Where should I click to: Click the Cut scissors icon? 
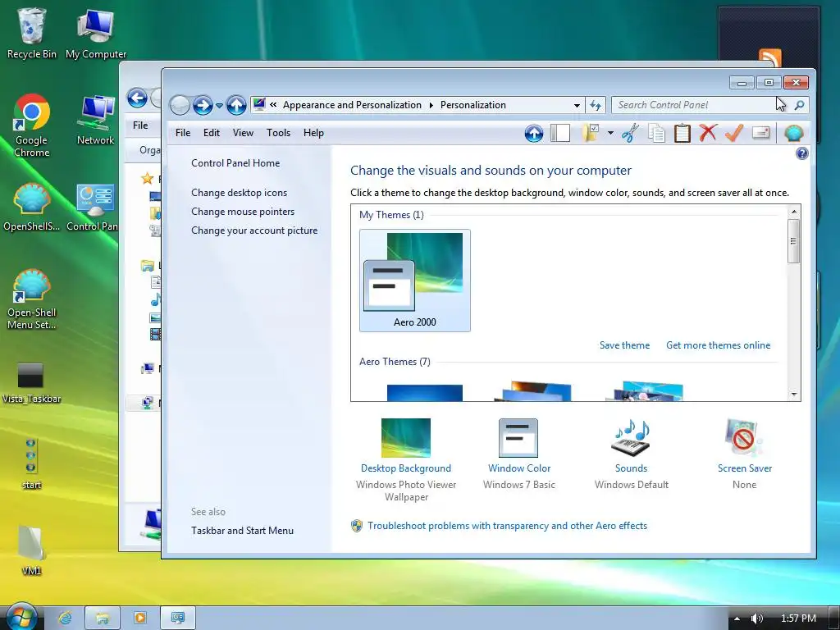(x=630, y=133)
